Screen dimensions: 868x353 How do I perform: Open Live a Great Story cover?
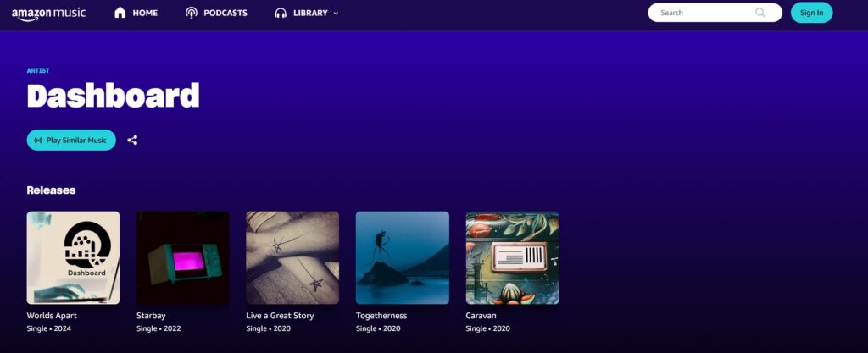[x=292, y=258]
